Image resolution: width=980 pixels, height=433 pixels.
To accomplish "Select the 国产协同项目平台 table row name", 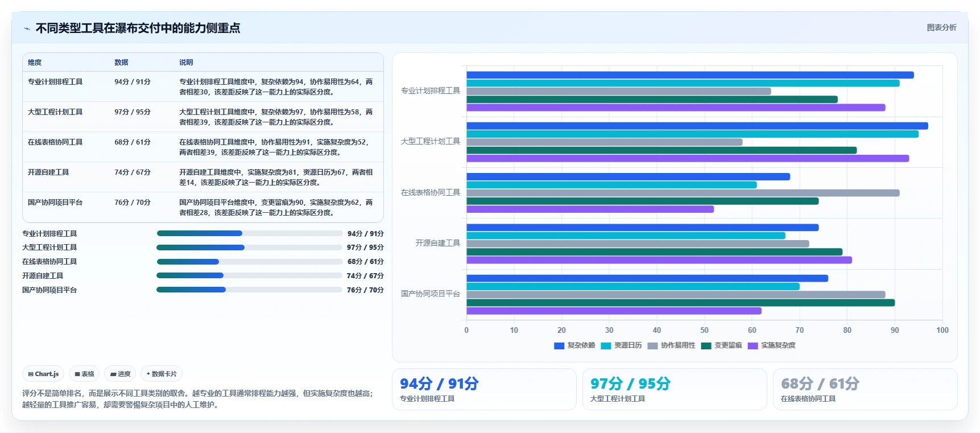I will coord(55,203).
